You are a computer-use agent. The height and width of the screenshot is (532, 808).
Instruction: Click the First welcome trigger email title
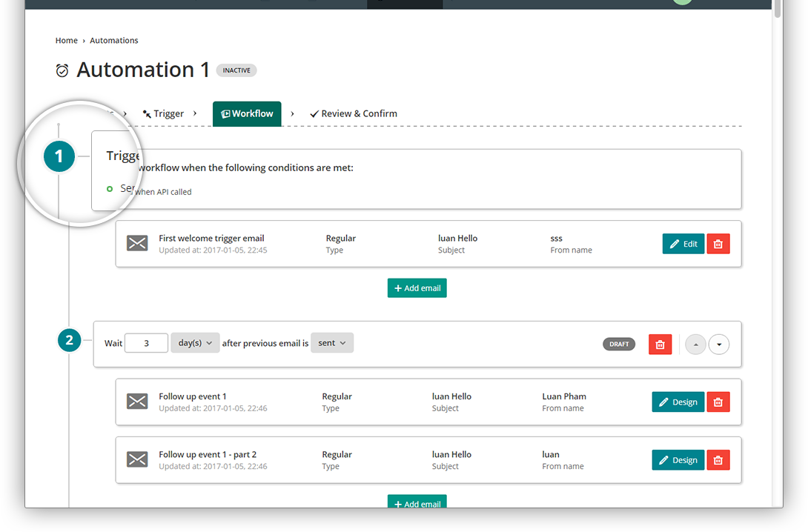(x=211, y=238)
